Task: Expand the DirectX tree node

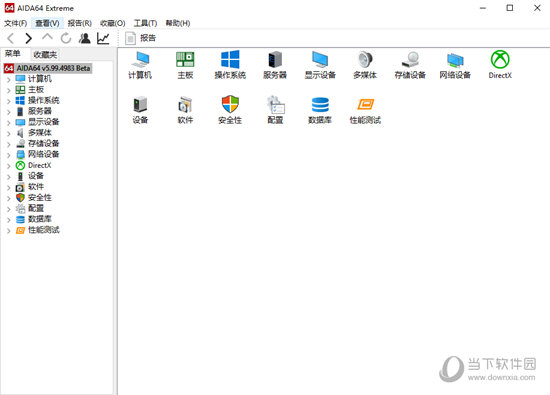Action: click(x=9, y=166)
